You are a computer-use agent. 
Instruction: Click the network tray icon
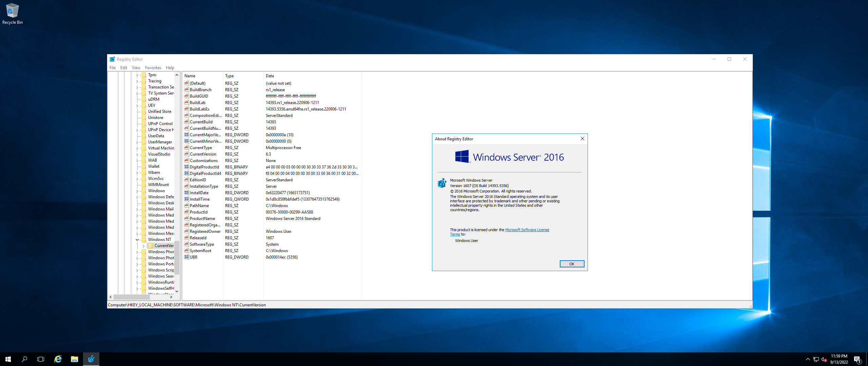click(816, 359)
